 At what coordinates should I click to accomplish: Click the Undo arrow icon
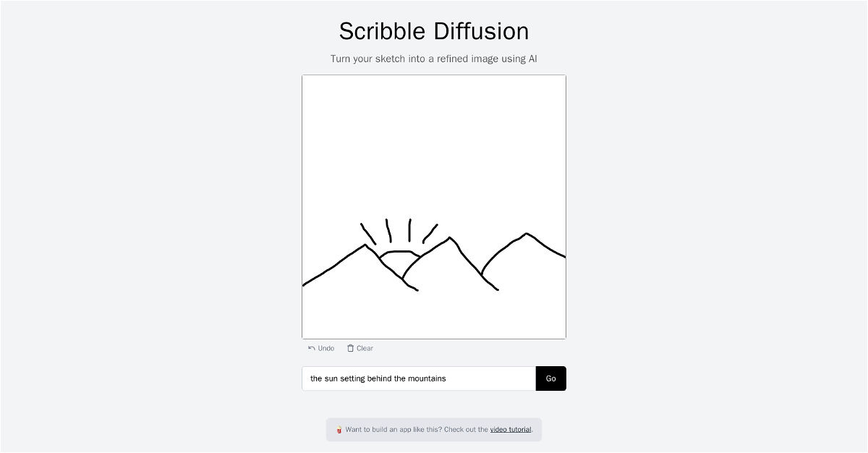pyautogui.click(x=312, y=348)
